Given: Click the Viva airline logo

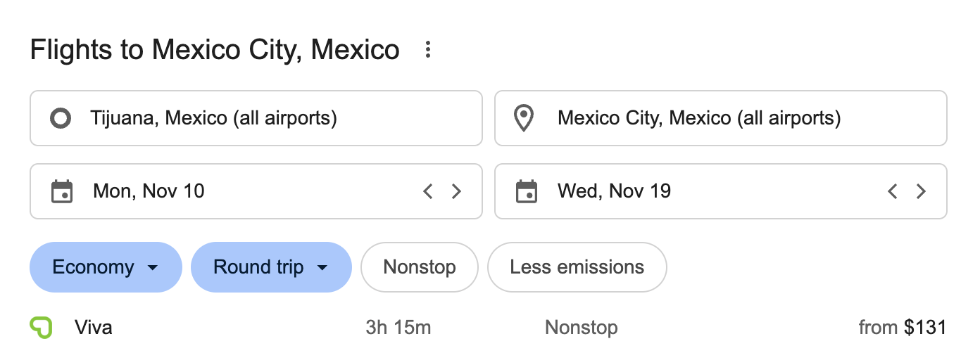Looking at the screenshot, I should 39,327.
